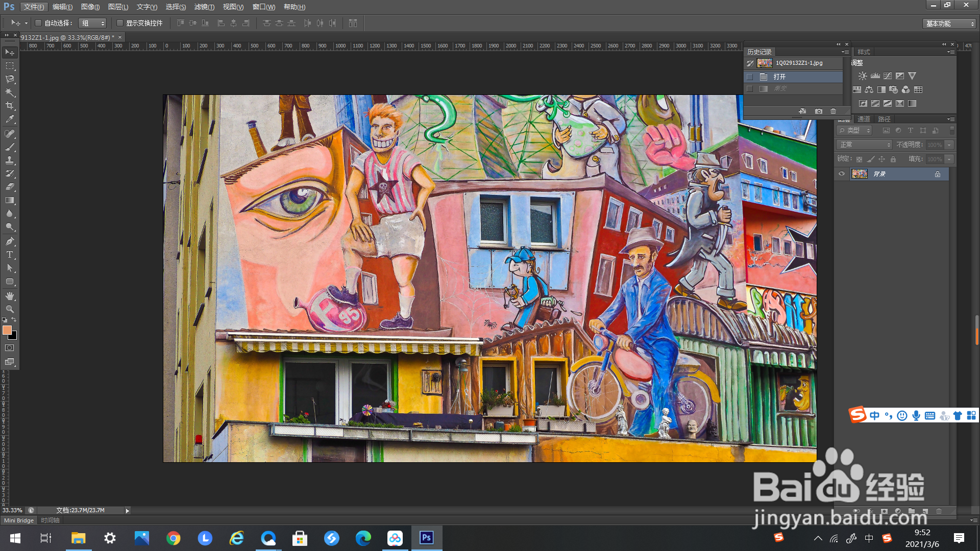Open the 类型 layer filter dropdown
The height and width of the screenshot is (551, 980).
854,131
